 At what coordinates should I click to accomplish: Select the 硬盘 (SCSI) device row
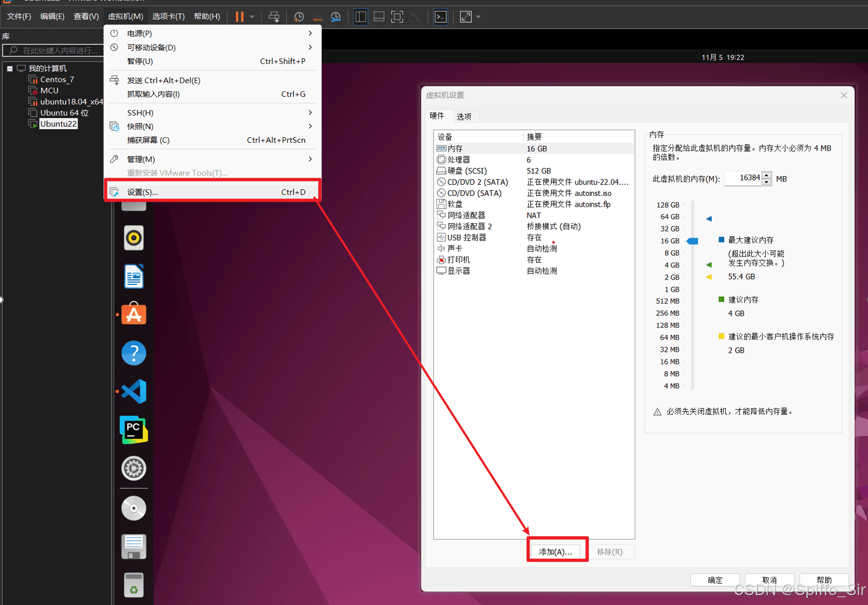[x=535, y=171]
